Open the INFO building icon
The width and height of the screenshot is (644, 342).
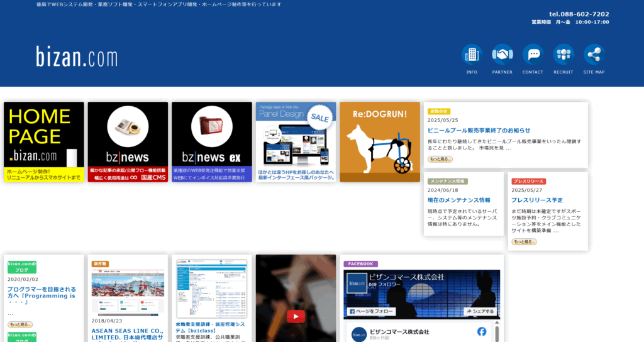[472, 55]
